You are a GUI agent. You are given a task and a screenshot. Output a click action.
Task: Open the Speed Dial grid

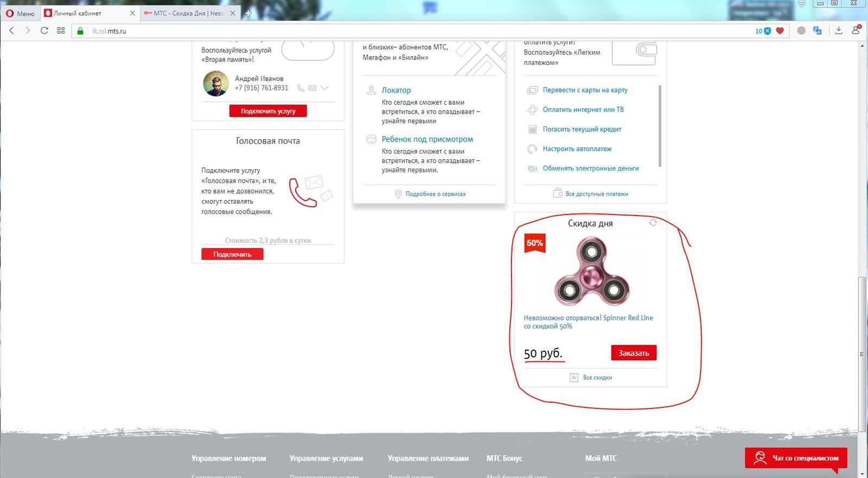[61, 31]
